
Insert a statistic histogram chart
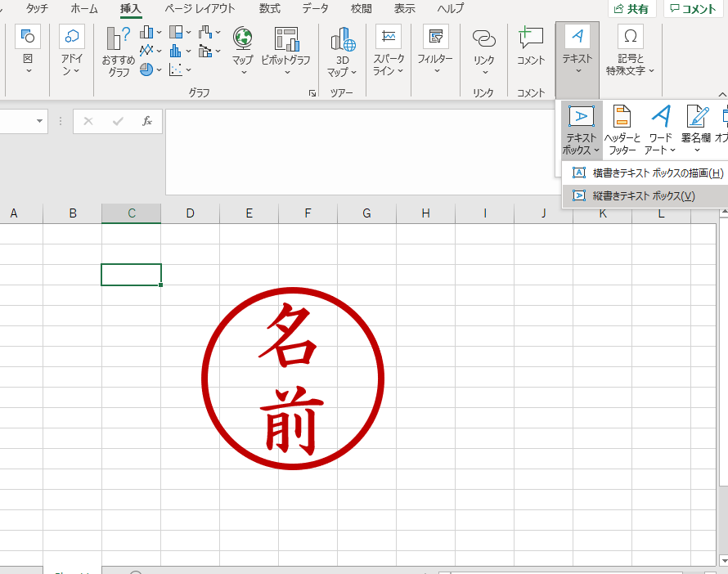pos(176,51)
